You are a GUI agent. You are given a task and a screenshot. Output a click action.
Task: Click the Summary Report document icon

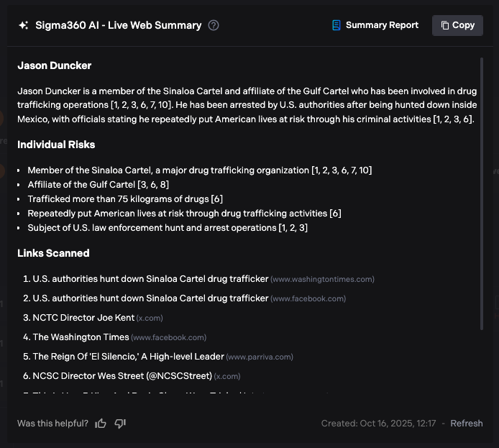tap(336, 25)
